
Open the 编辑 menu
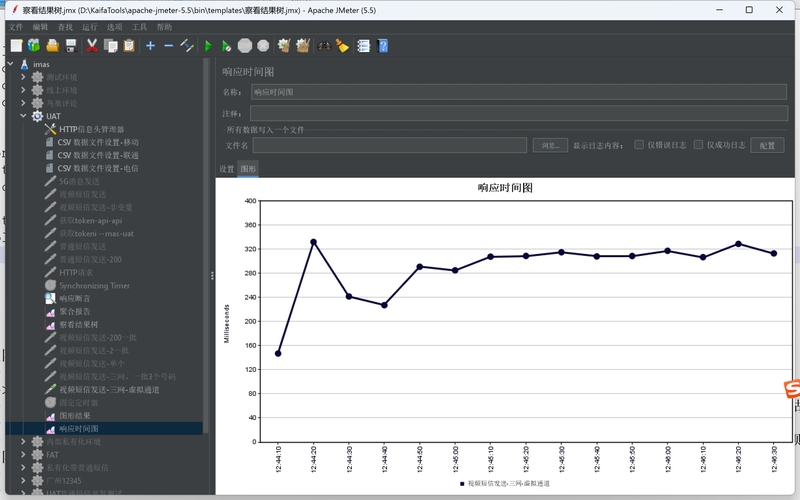40,27
